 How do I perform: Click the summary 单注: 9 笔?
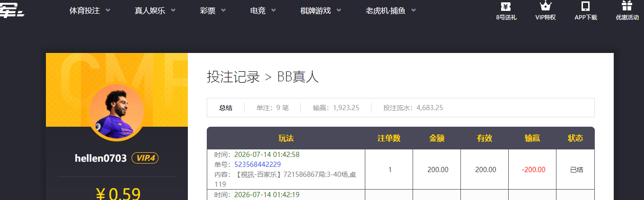(x=273, y=108)
